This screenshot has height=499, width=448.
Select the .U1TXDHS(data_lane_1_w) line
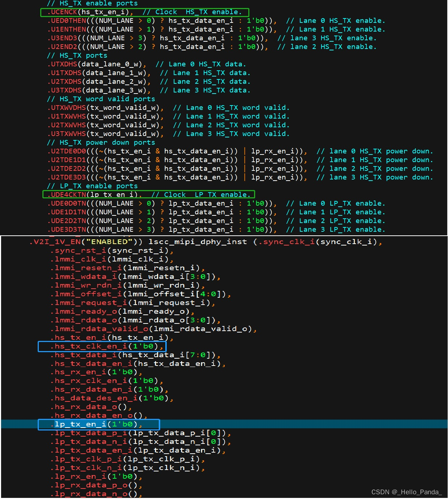pyautogui.click(x=99, y=73)
